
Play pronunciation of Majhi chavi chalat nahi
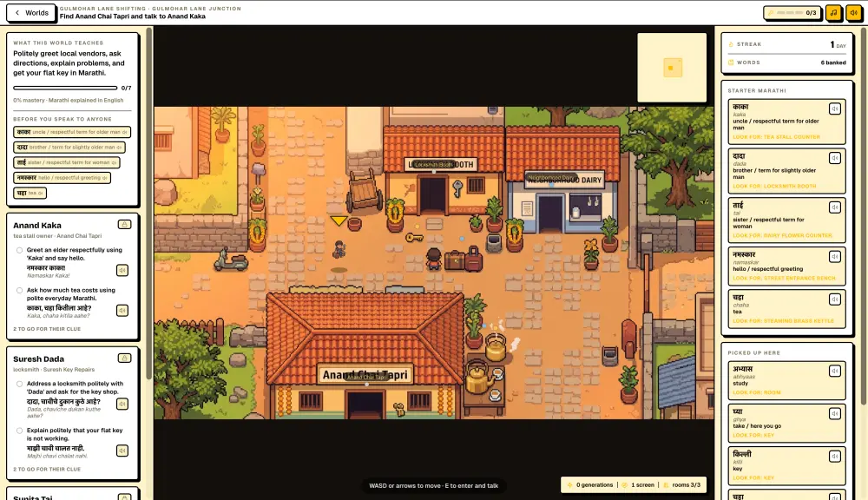[122, 451]
